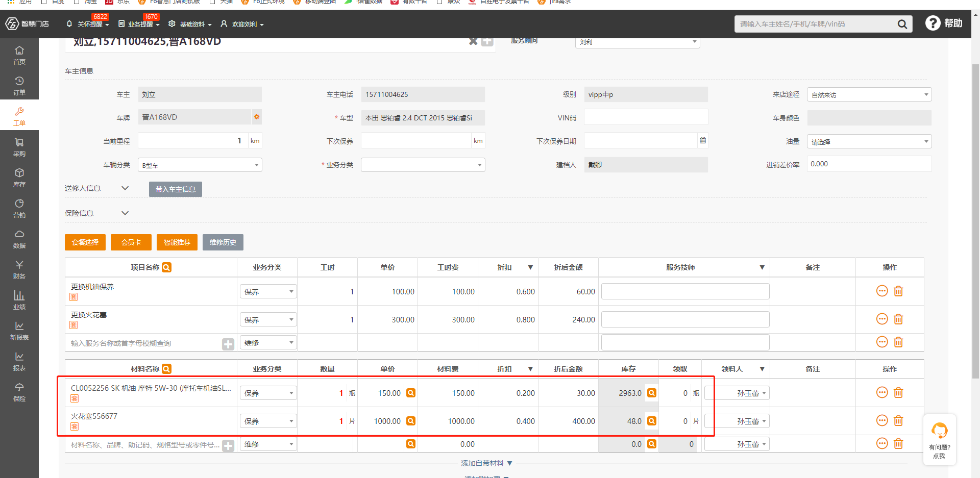Click the owner search input field
This screenshot has width=980, height=478.
tap(815, 24)
